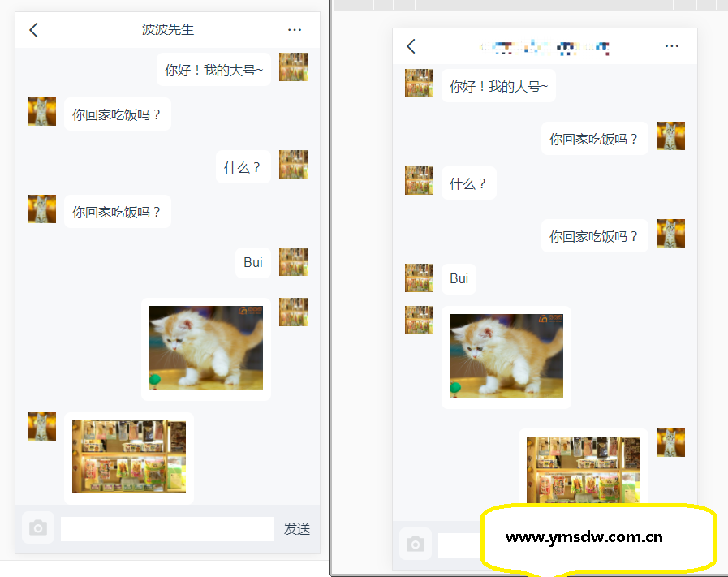The image size is (728, 577).
Task: Tap camera icon in right chat window
Action: click(x=416, y=545)
